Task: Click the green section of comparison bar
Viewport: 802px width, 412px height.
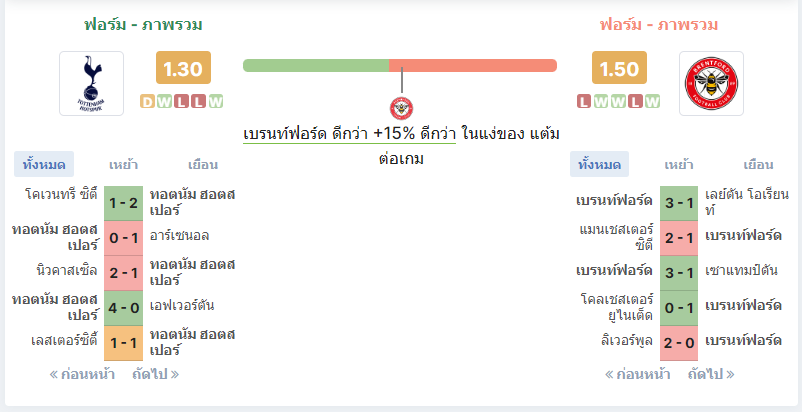Action: [x=316, y=65]
